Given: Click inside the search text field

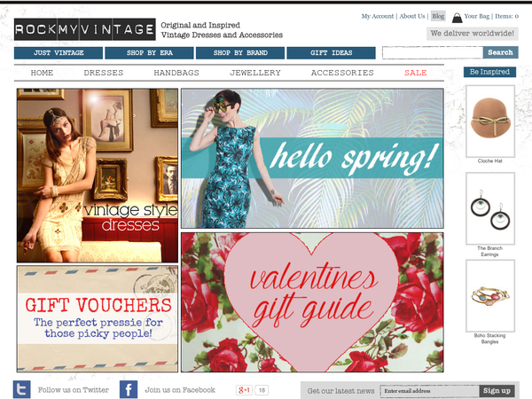Looking at the screenshot, I should click(433, 52).
